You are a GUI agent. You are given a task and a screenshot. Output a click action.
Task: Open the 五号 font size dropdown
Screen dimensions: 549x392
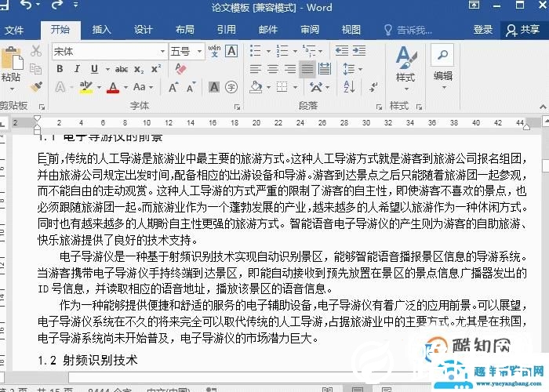(199, 52)
